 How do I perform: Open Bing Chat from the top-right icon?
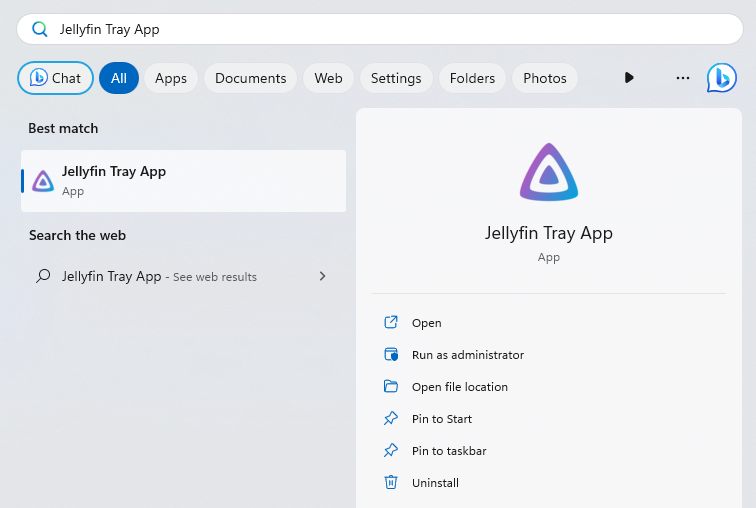point(722,78)
